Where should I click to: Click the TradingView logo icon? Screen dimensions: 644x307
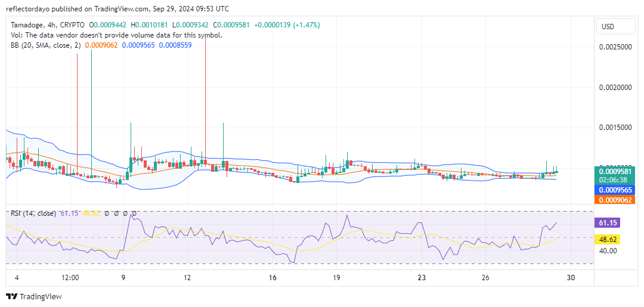tap(12, 296)
